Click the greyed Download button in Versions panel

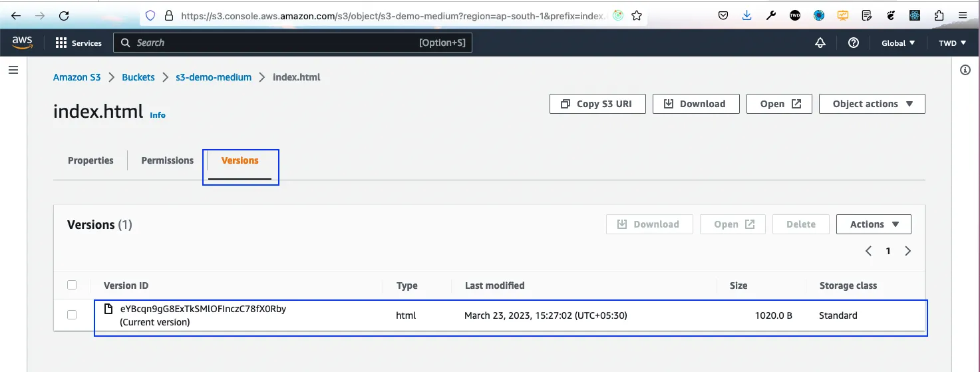coord(649,224)
